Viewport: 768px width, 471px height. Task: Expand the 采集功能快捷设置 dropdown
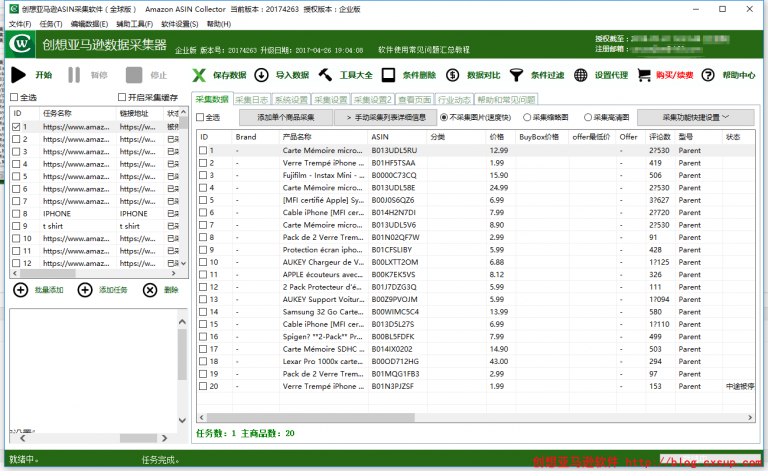click(x=696, y=118)
